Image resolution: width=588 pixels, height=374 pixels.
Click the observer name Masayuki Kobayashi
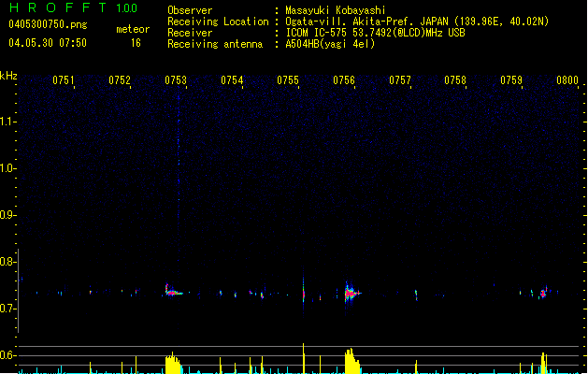[336, 10]
